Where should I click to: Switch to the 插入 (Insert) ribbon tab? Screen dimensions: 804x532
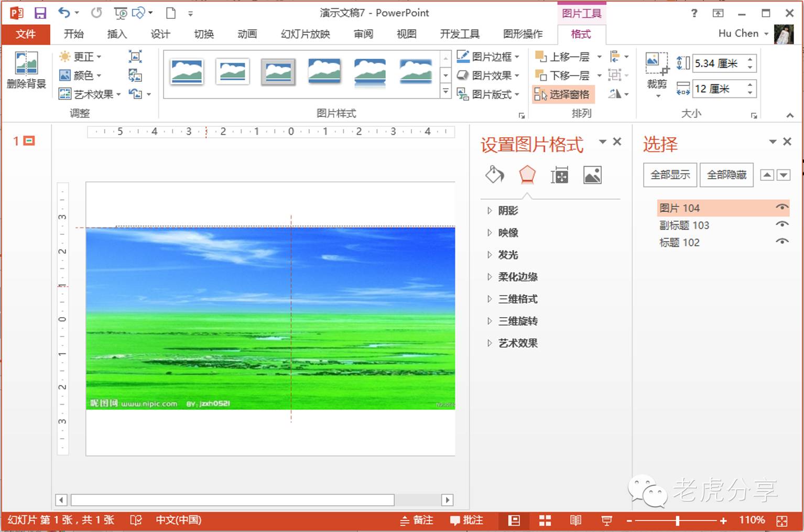[117, 34]
